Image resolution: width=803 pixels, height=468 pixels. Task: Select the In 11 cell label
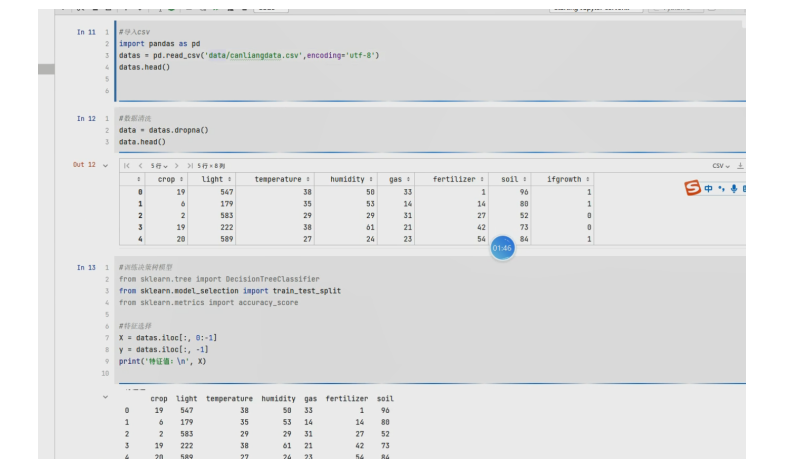point(86,32)
